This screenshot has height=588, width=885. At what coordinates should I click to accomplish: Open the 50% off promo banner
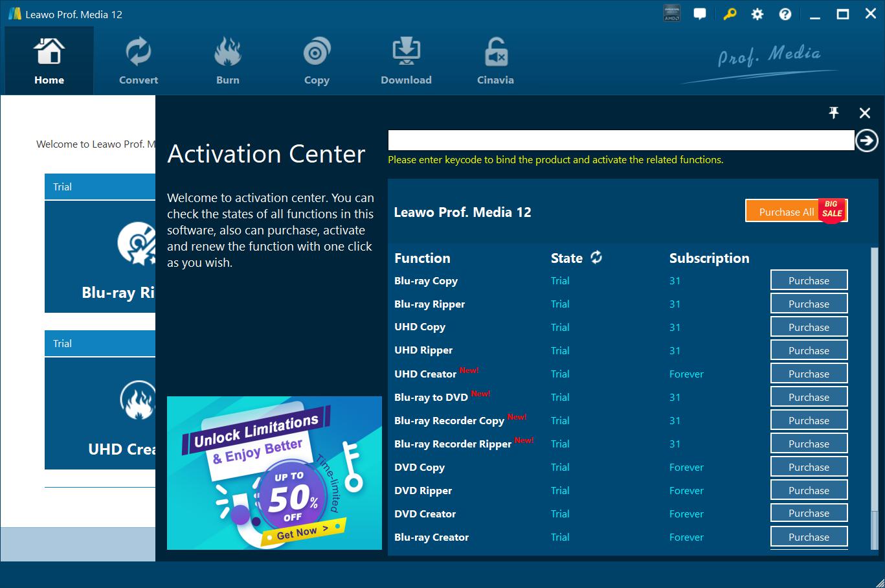point(274,473)
